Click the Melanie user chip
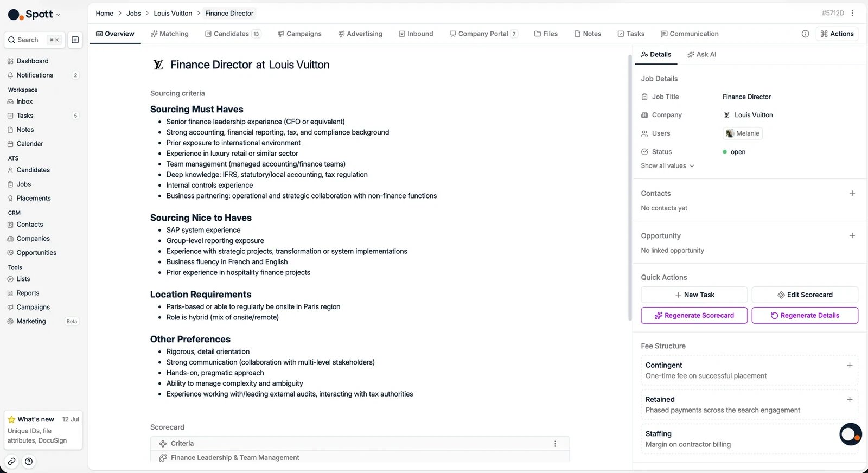 click(x=743, y=133)
